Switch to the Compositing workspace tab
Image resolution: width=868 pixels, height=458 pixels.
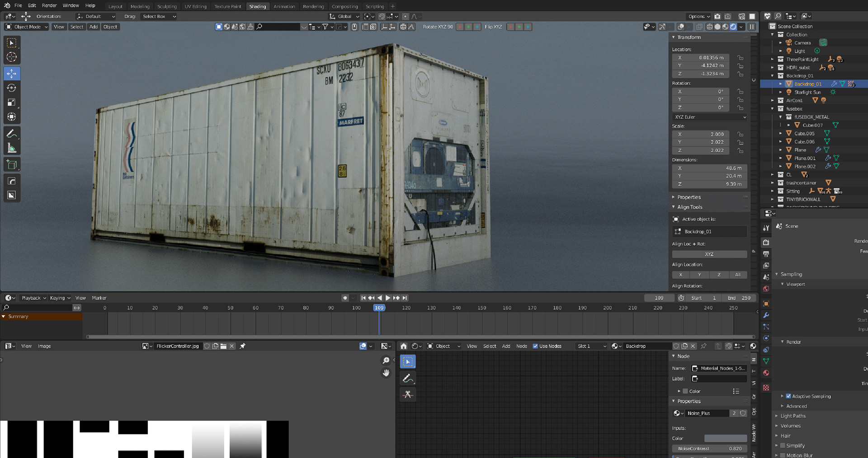[344, 6]
